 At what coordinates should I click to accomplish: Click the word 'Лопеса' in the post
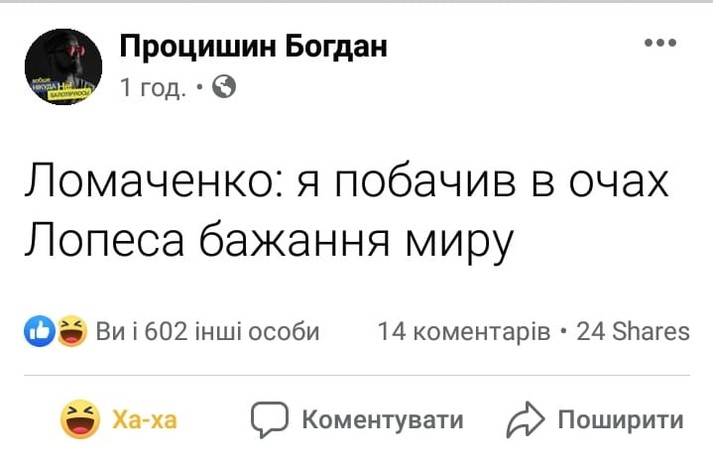tap(101, 243)
